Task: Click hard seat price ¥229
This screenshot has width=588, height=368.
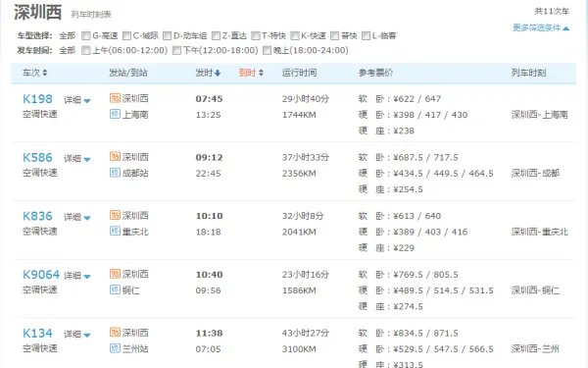Action: pos(404,248)
